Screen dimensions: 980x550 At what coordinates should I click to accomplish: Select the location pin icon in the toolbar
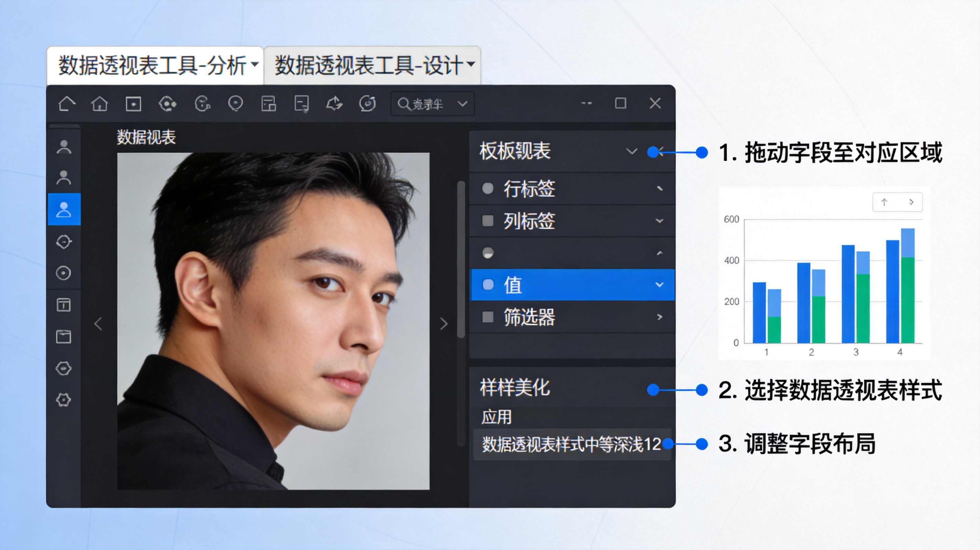pos(236,103)
